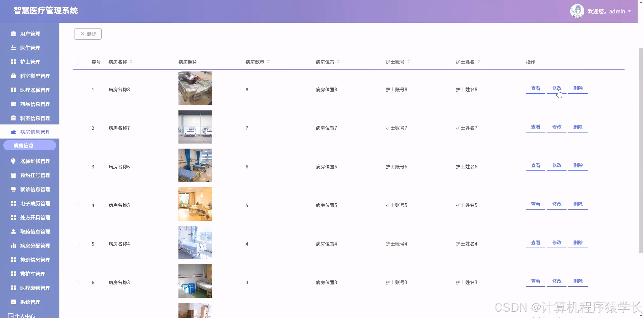
Task: Click the 药品信息管理 ticket icon
Action: 13,104
